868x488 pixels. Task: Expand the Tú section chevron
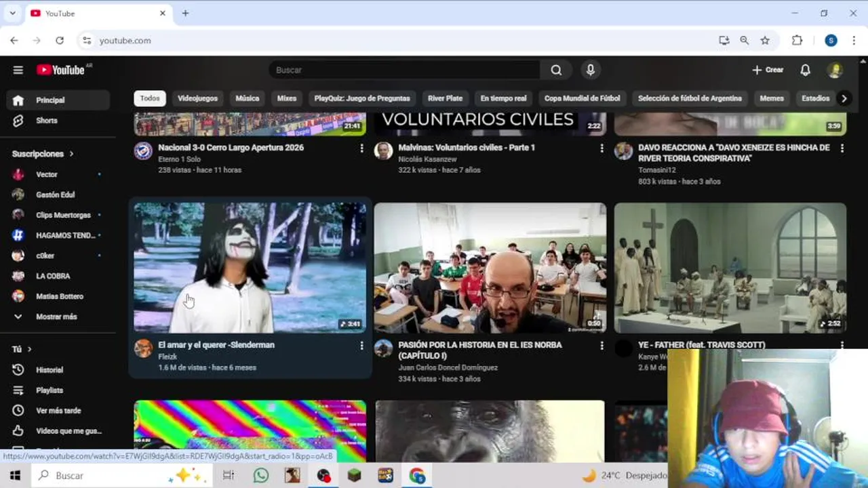(29, 349)
